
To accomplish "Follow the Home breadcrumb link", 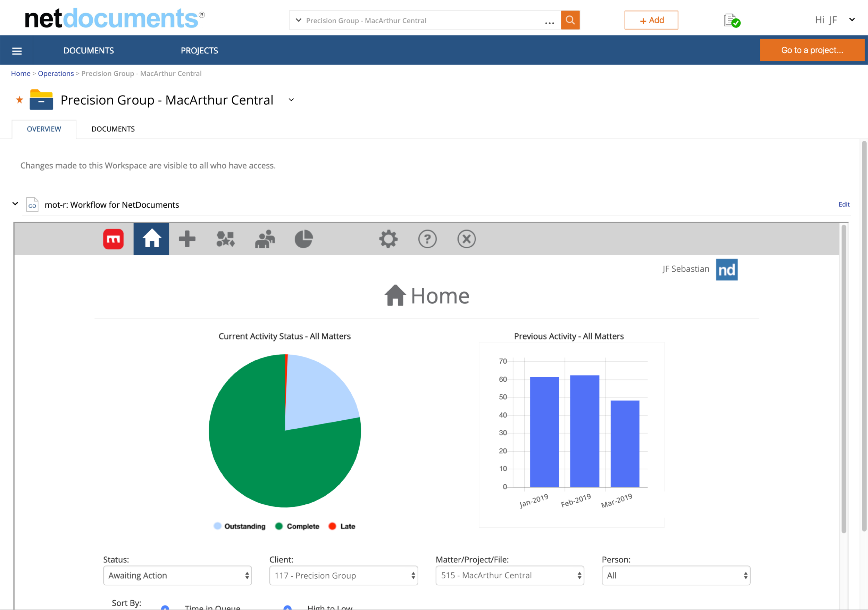I will click(x=20, y=73).
